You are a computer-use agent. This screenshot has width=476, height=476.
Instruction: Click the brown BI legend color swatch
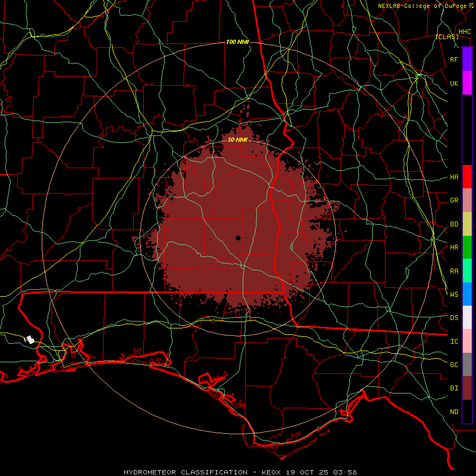(x=467, y=388)
